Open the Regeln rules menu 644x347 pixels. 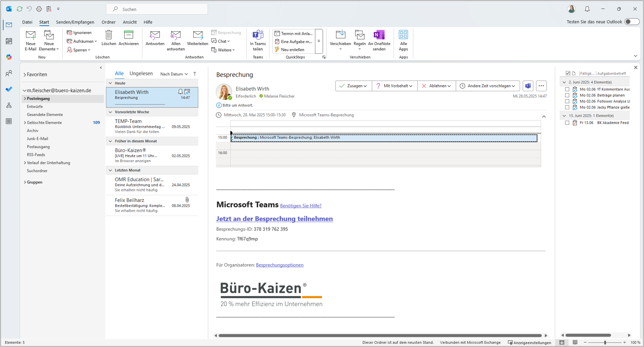pos(359,41)
